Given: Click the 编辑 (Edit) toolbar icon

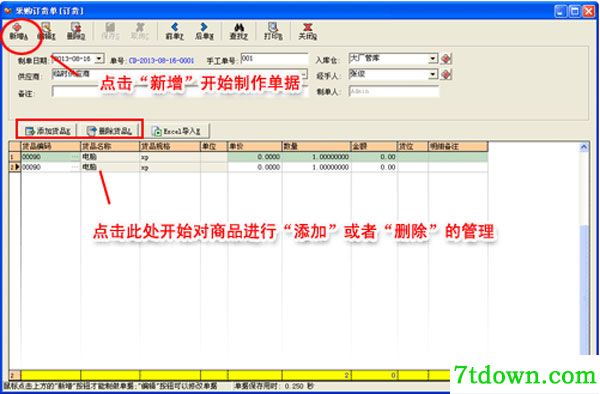Looking at the screenshot, I should pyautogui.click(x=47, y=32).
